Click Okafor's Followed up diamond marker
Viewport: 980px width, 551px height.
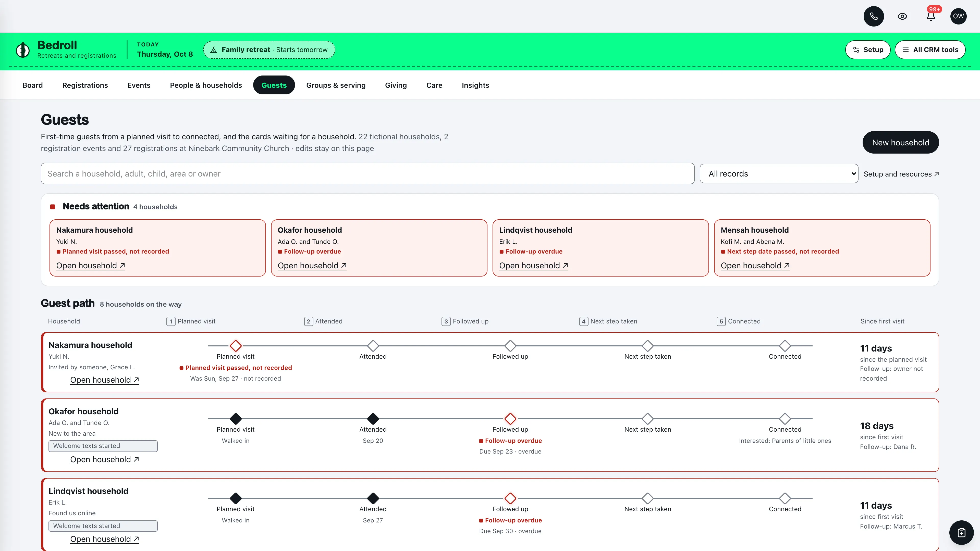click(510, 419)
